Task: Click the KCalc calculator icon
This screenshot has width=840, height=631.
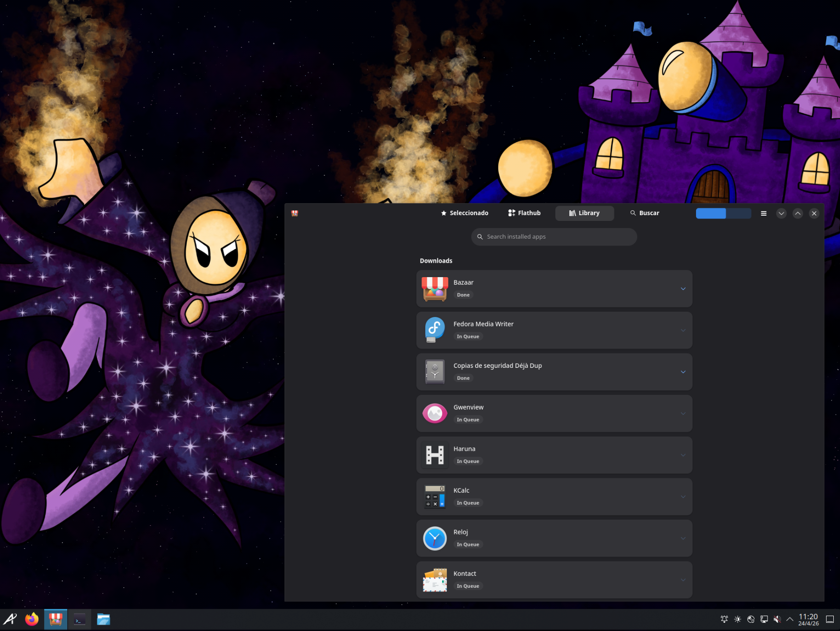Action: 434,497
